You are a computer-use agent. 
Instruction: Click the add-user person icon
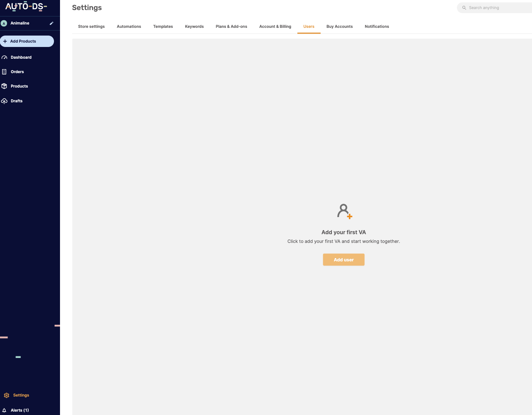pos(345,211)
